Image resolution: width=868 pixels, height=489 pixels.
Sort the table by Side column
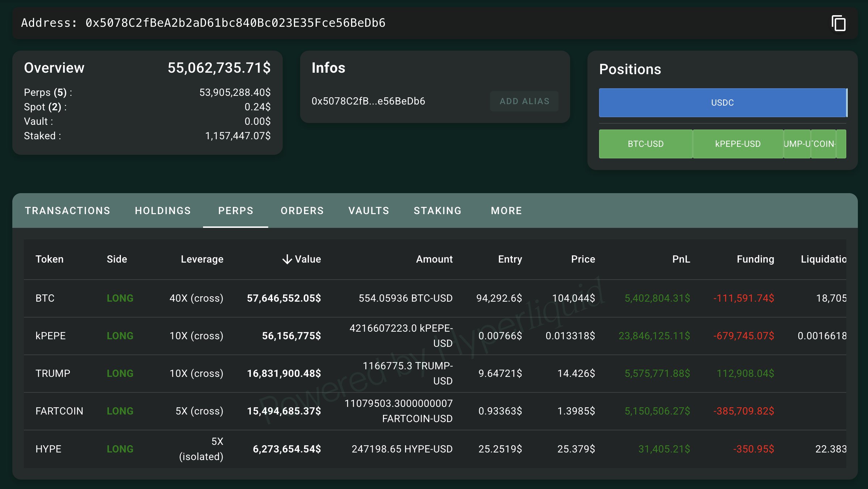click(x=117, y=259)
